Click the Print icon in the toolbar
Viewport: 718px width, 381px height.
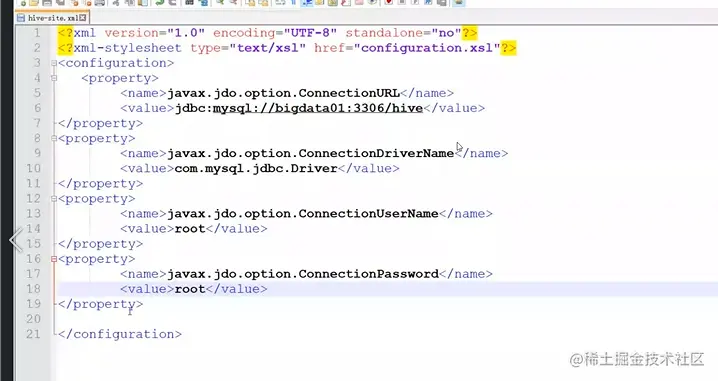click(99, 2)
